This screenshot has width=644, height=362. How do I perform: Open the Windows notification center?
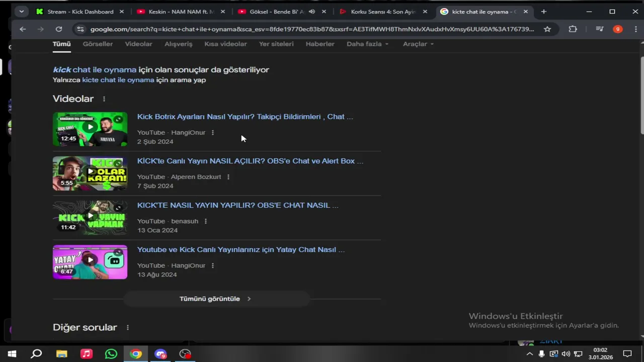(627, 354)
